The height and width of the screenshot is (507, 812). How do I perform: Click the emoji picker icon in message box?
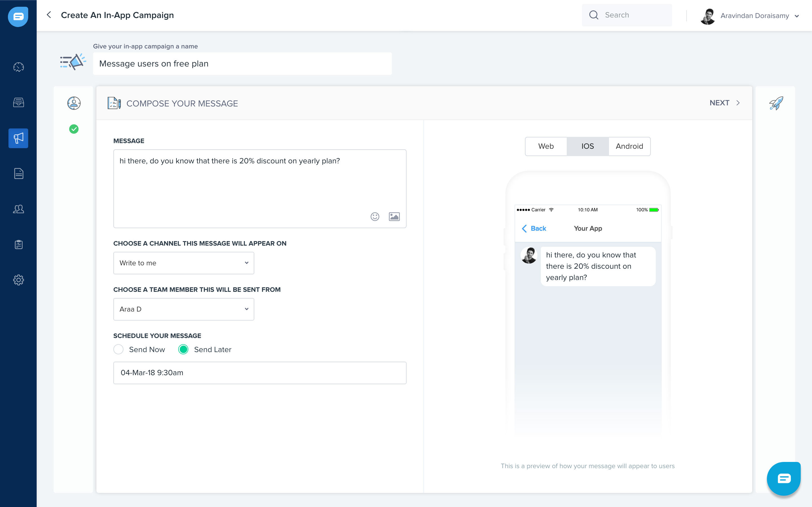tap(375, 217)
